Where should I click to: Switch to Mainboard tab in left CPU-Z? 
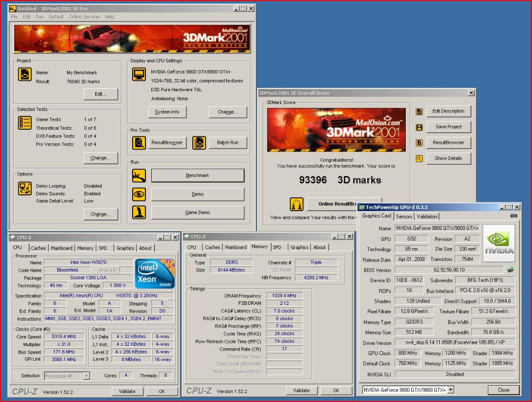pos(62,248)
